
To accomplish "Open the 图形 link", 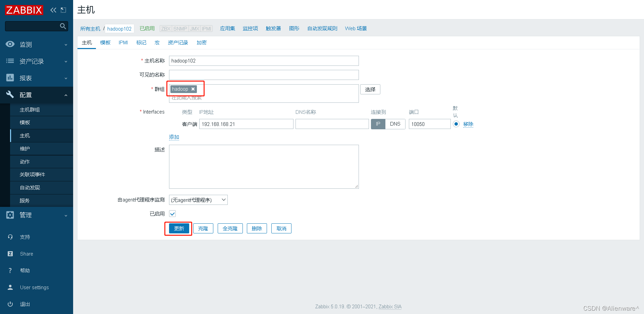I will [x=294, y=29].
